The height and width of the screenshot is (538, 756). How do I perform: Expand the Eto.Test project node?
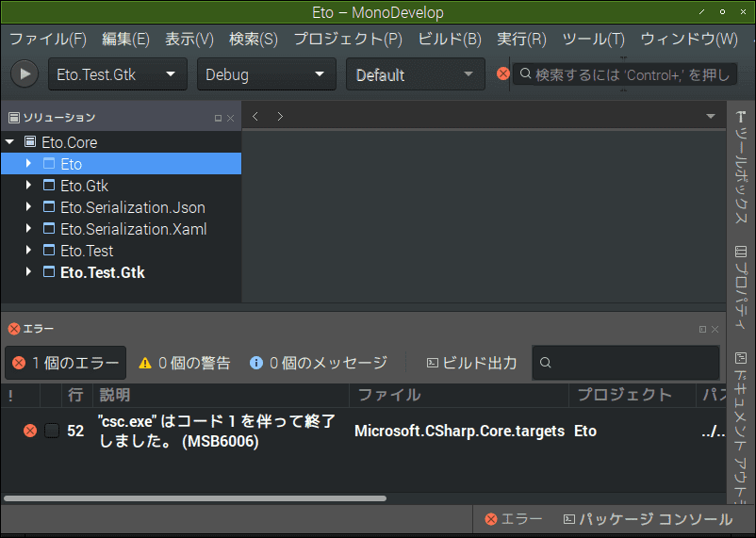point(28,251)
